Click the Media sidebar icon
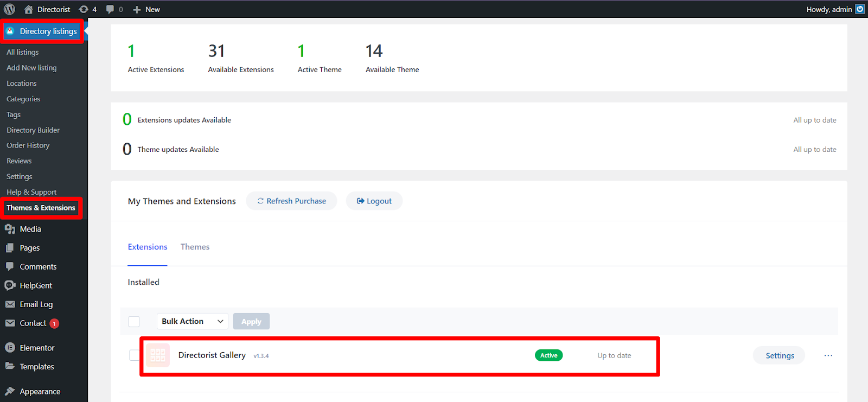The height and width of the screenshot is (402, 868). click(10, 229)
